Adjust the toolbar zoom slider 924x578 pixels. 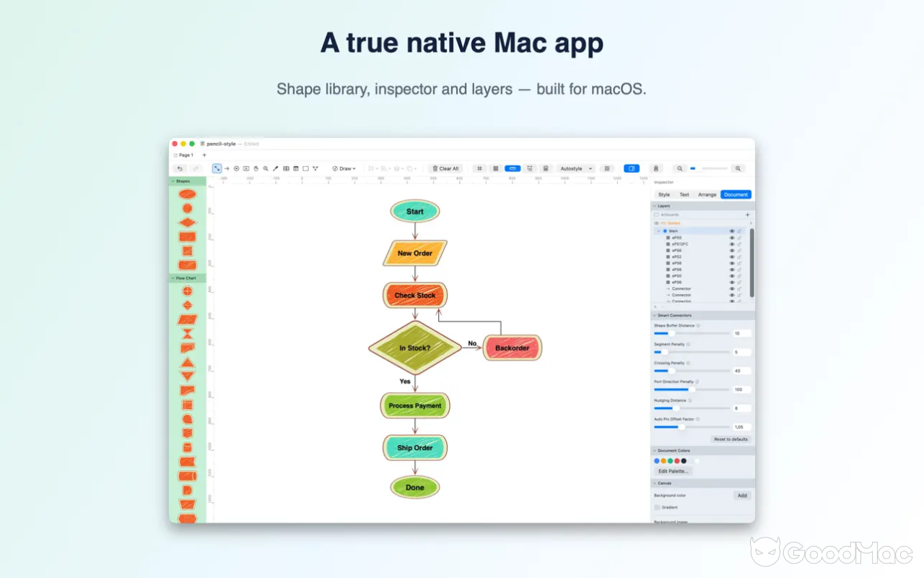tap(709, 168)
